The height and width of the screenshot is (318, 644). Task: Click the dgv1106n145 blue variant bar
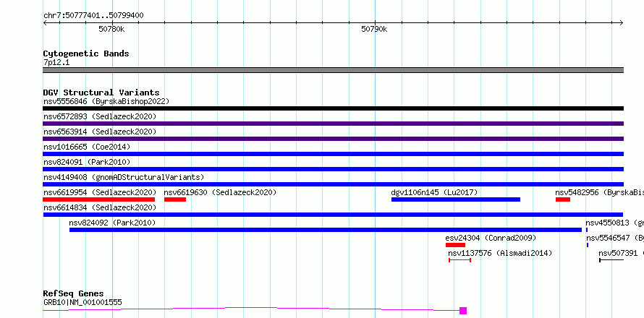pos(456,199)
